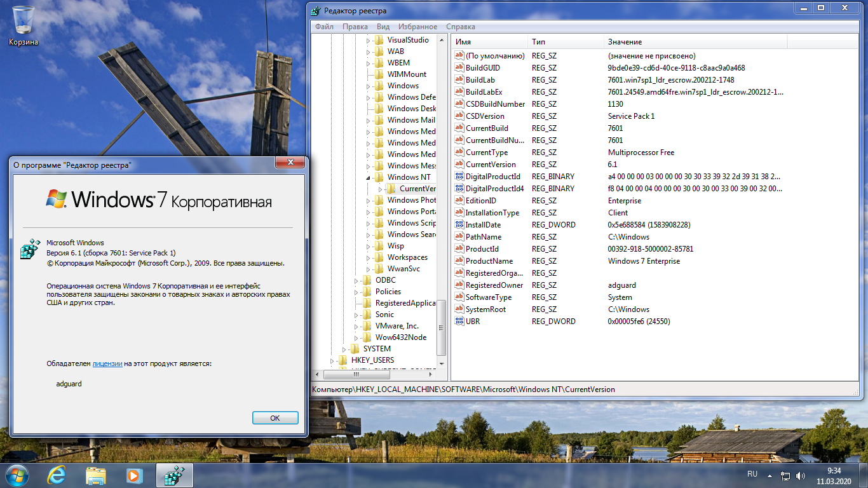Select the InstallationType value name
Screen dimensions: 868x488
tap(492, 213)
